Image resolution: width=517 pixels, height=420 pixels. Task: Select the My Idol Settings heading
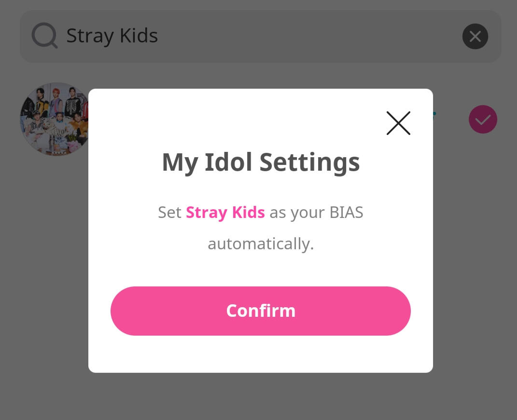261,163
